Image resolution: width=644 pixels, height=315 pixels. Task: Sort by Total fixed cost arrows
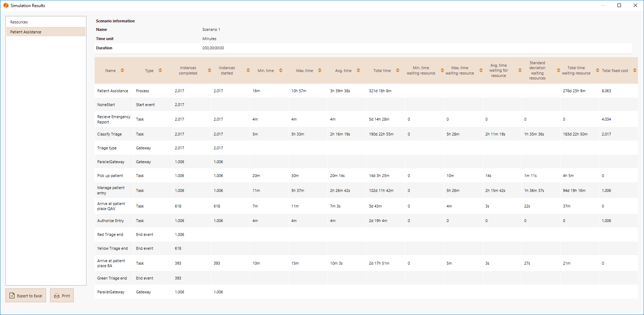635,71
